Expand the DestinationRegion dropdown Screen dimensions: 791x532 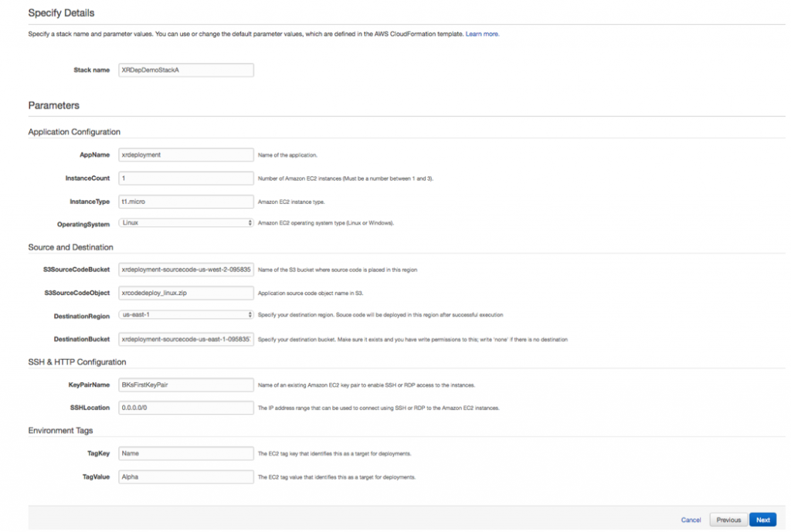(x=186, y=315)
